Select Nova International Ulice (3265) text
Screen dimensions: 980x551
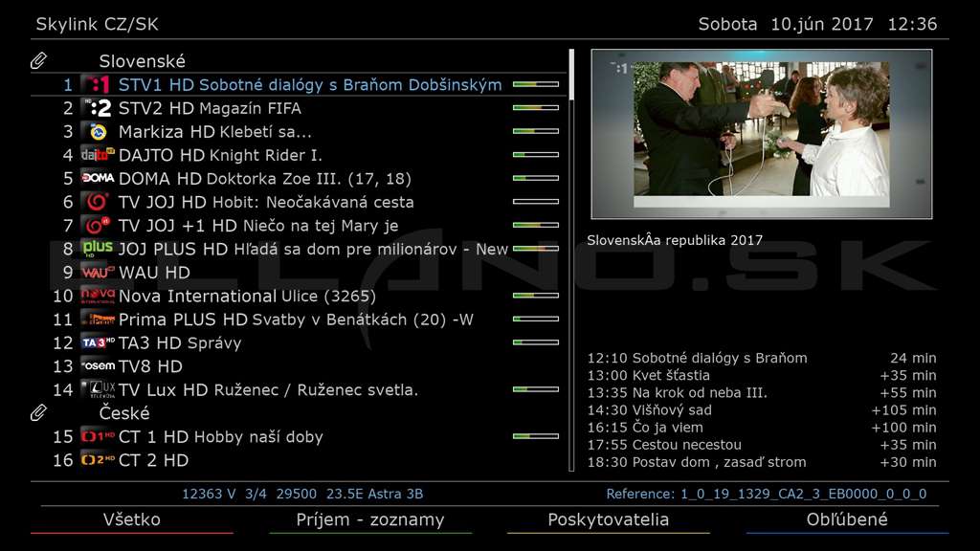(248, 296)
